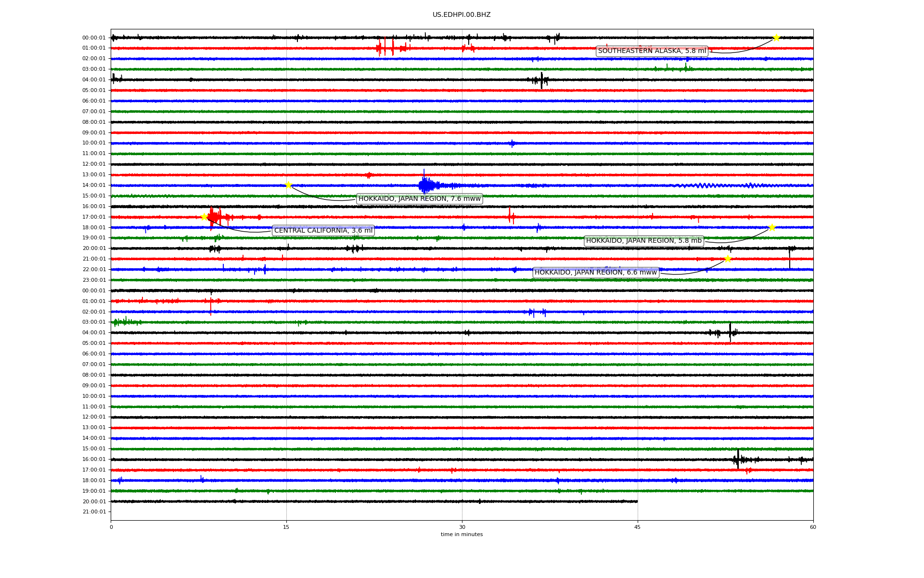
Task: Click the red waveform burst on 17:00:01 trace
Action: click(x=214, y=217)
